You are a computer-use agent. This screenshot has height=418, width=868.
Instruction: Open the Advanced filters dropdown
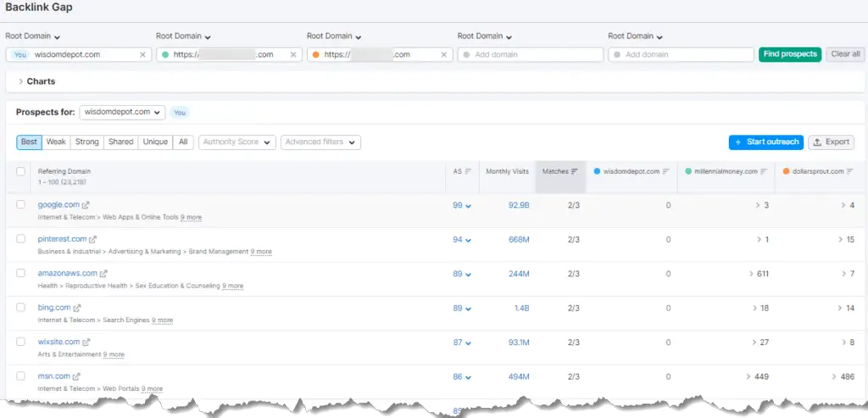coord(320,142)
